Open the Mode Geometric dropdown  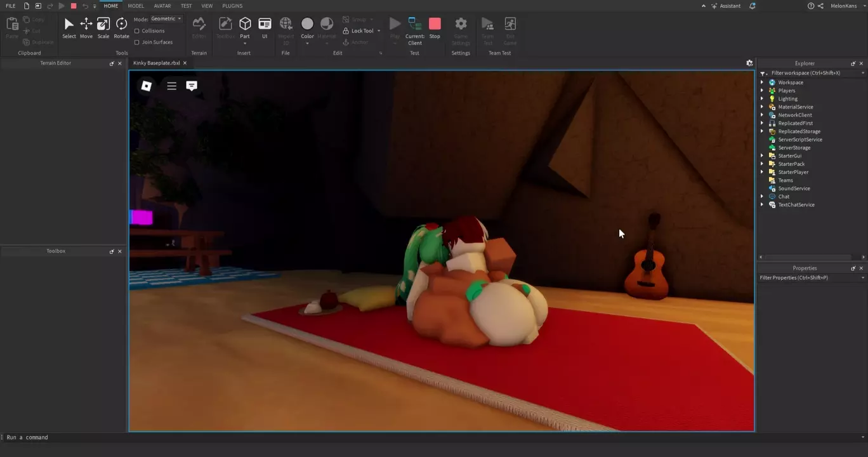166,19
